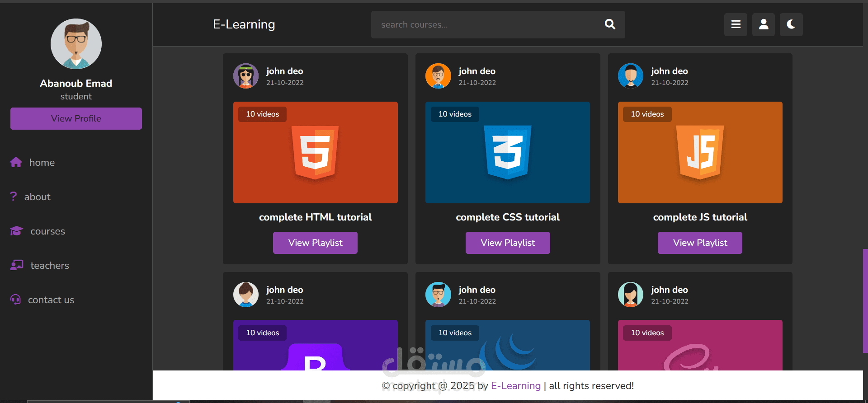This screenshot has width=868, height=403.
Task: Click the home house icon
Action: [16, 162]
